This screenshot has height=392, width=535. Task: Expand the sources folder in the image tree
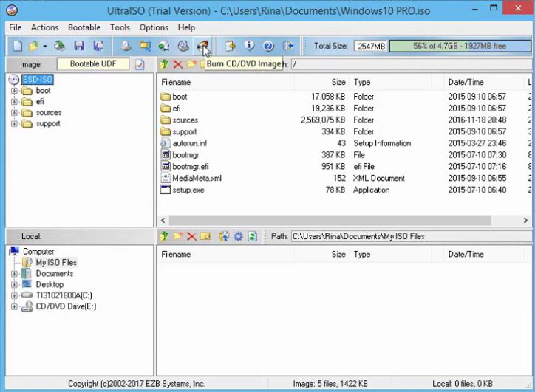(x=14, y=112)
